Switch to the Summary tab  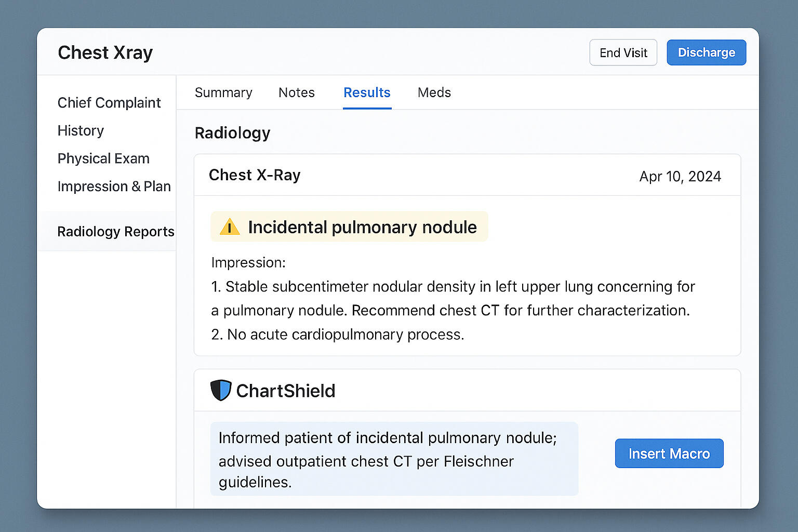(x=223, y=92)
